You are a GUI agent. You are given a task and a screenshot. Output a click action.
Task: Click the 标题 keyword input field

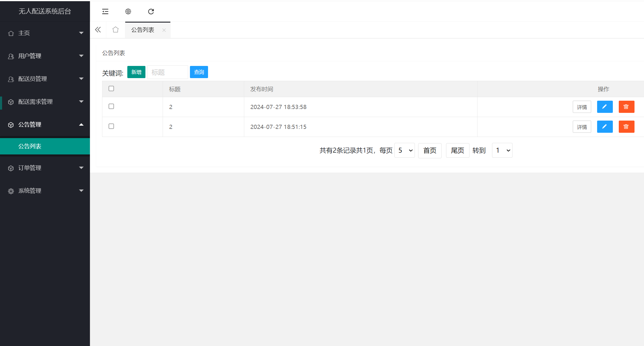pos(167,72)
